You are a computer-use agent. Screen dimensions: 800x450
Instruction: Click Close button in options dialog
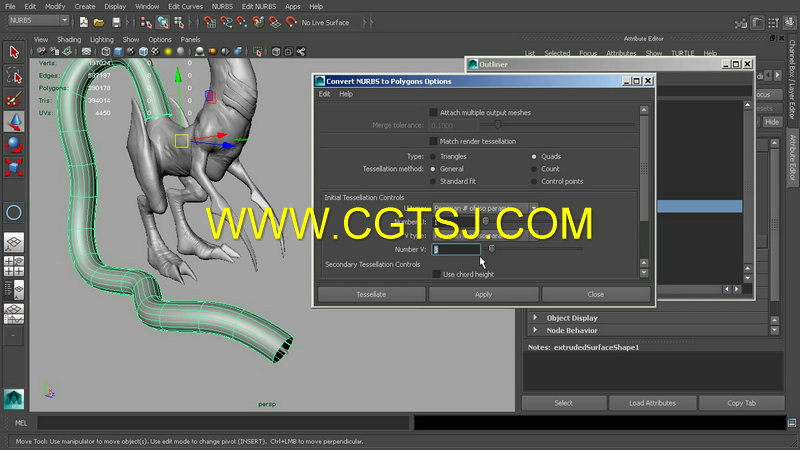coord(595,294)
